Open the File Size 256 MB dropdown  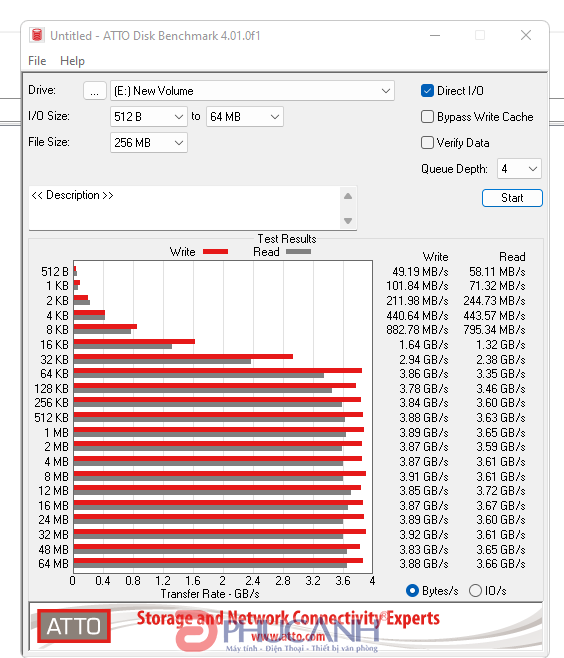point(149,143)
